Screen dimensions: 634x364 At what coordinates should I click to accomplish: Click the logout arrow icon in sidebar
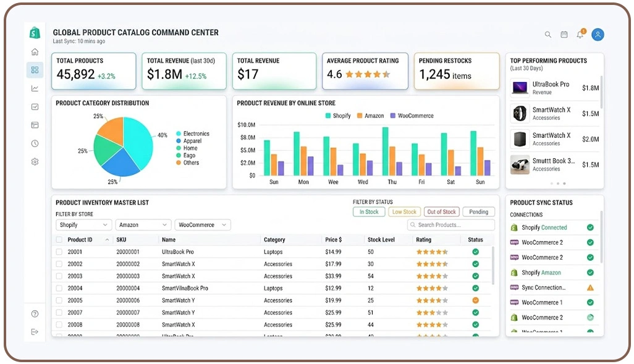(x=35, y=332)
